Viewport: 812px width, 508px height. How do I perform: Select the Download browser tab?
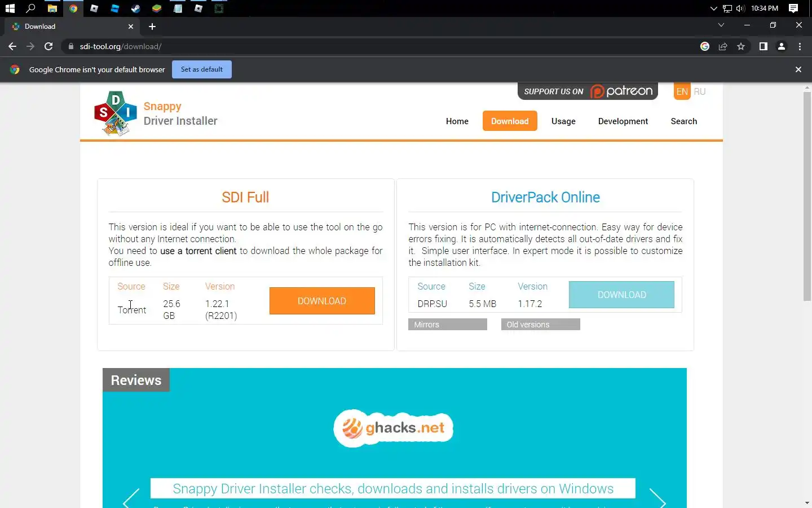click(x=72, y=27)
